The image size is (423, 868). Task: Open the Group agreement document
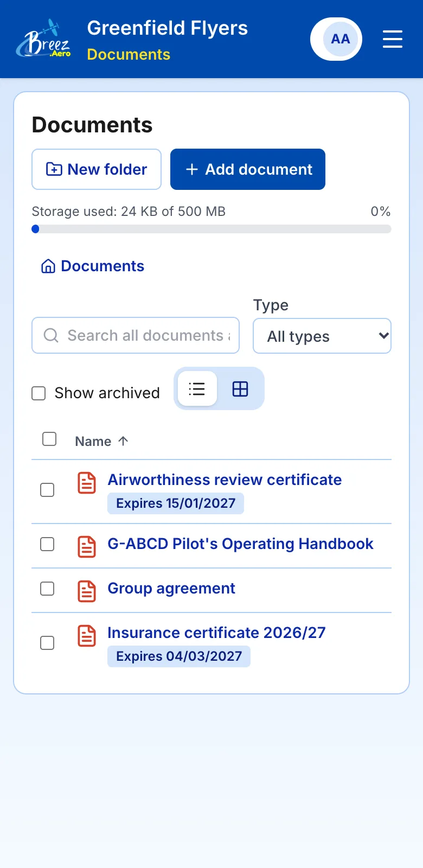click(x=171, y=588)
